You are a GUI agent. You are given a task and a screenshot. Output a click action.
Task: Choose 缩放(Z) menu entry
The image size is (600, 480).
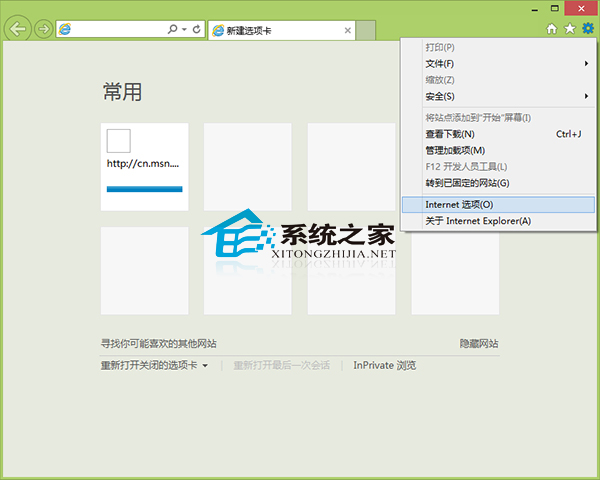click(x=498, y=80)
